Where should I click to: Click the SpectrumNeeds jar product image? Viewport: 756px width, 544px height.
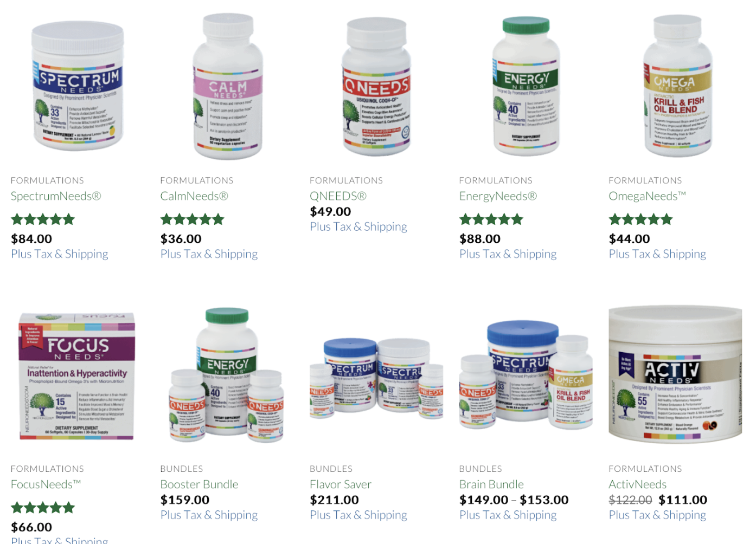[78, 87]
